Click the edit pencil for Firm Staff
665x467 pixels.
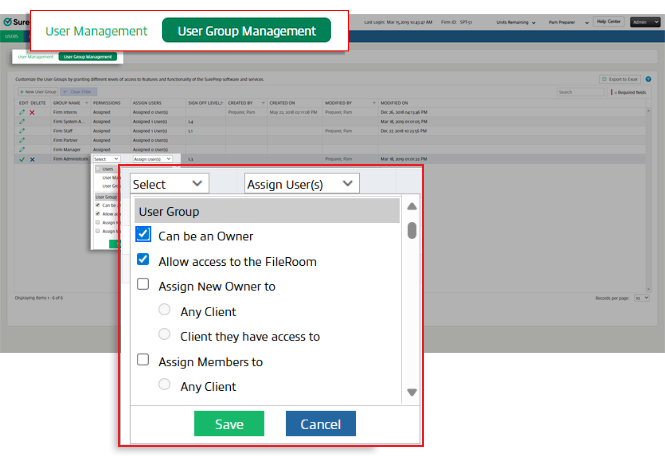tap(22, 131)
